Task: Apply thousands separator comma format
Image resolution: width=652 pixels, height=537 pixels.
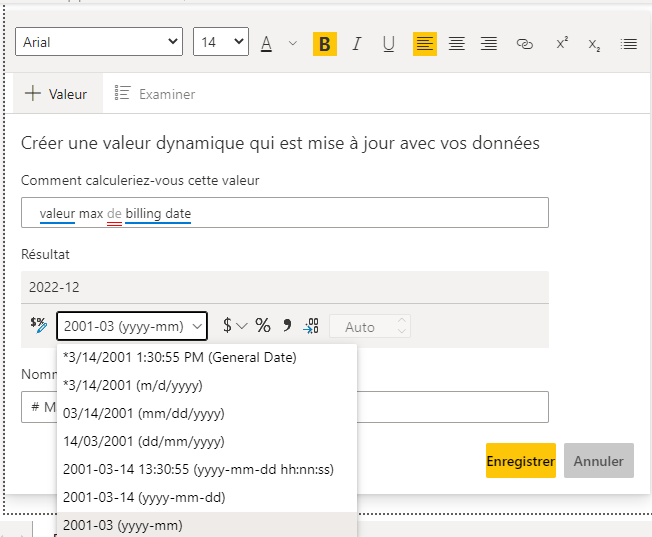Action: point(287,325)
